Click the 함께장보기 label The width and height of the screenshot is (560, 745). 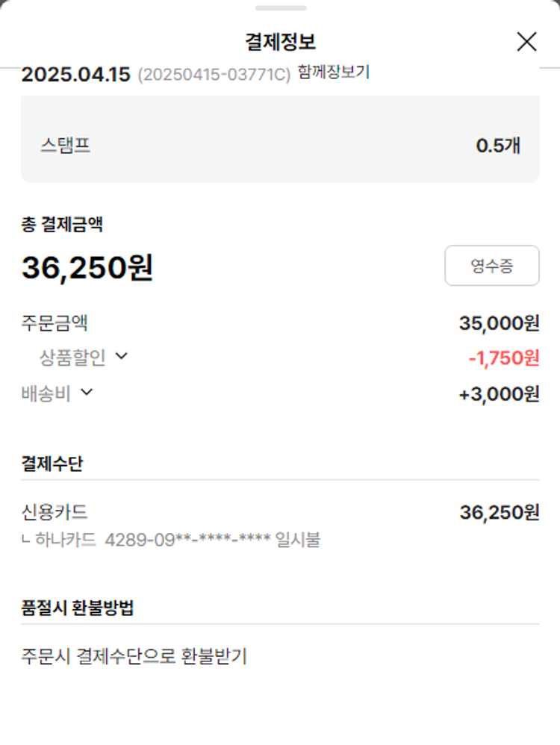[333, 72]
